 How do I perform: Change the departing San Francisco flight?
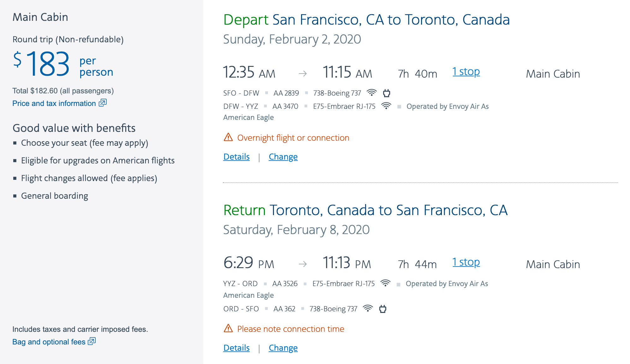tap(283, 157)
